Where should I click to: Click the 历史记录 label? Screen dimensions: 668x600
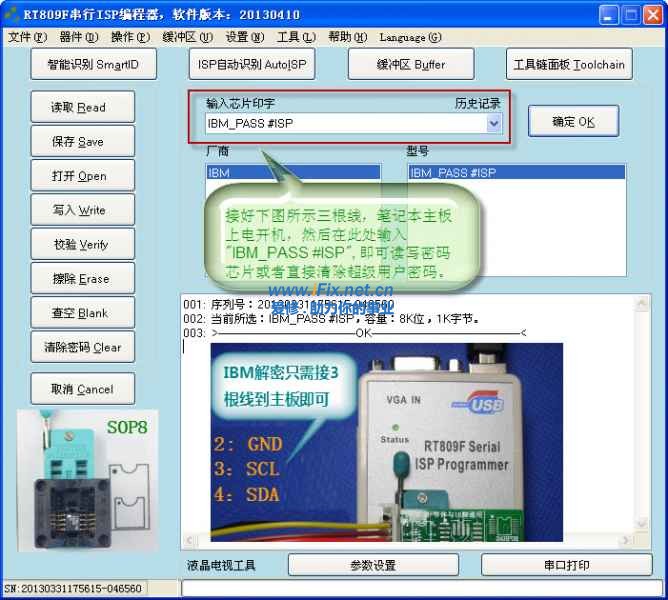478,103
